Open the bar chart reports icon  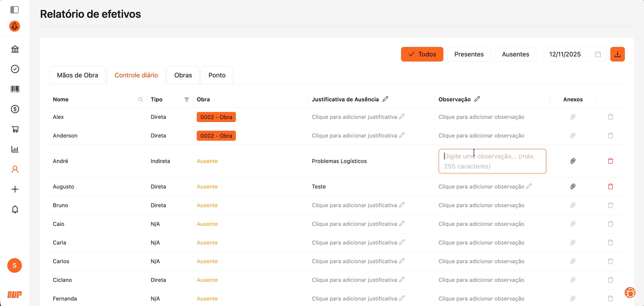pyautogui.click(x=15, y=149)
